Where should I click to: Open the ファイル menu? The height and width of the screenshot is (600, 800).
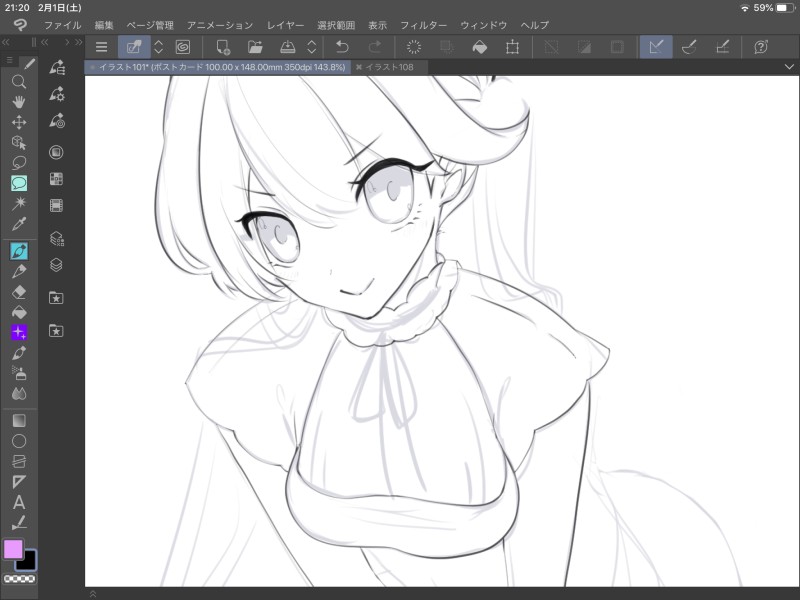pos(62,25)
